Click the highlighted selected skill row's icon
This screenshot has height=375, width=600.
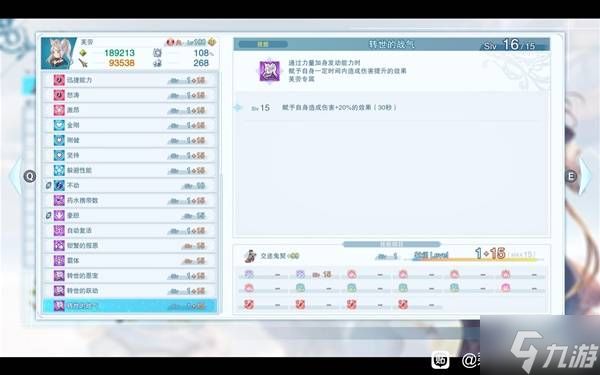tap(59, 306)
